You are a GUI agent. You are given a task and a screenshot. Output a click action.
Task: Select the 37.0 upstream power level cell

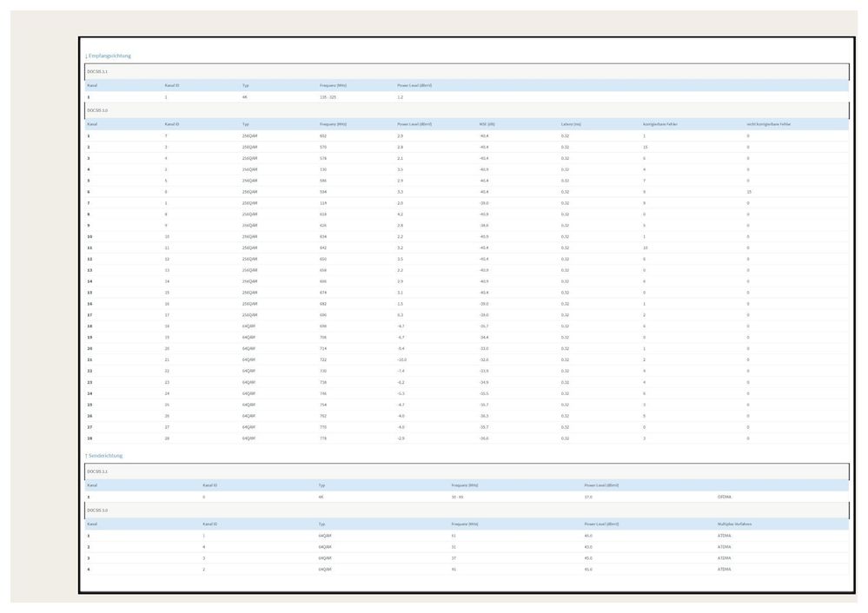[588, 498]
